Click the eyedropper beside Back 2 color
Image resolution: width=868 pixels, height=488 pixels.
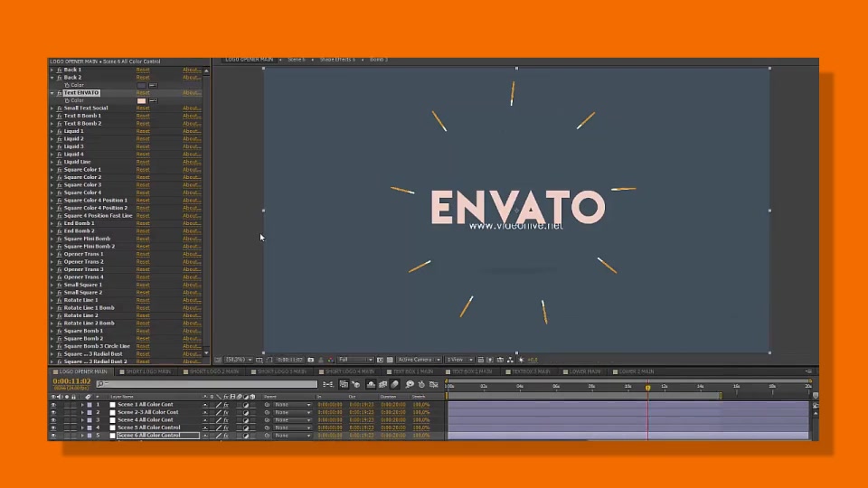click(x=154, y=85)
